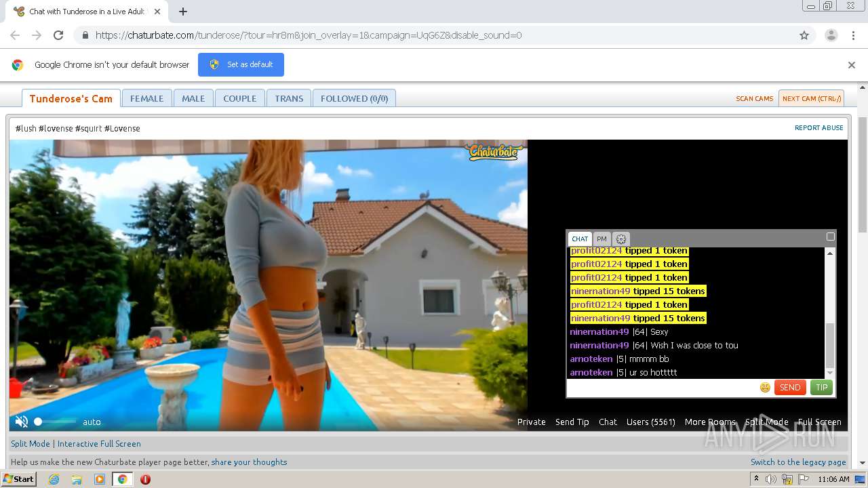Open the Windows Start menu
The height and width of the screenshot is (488, 868).
tap(18, 479)
